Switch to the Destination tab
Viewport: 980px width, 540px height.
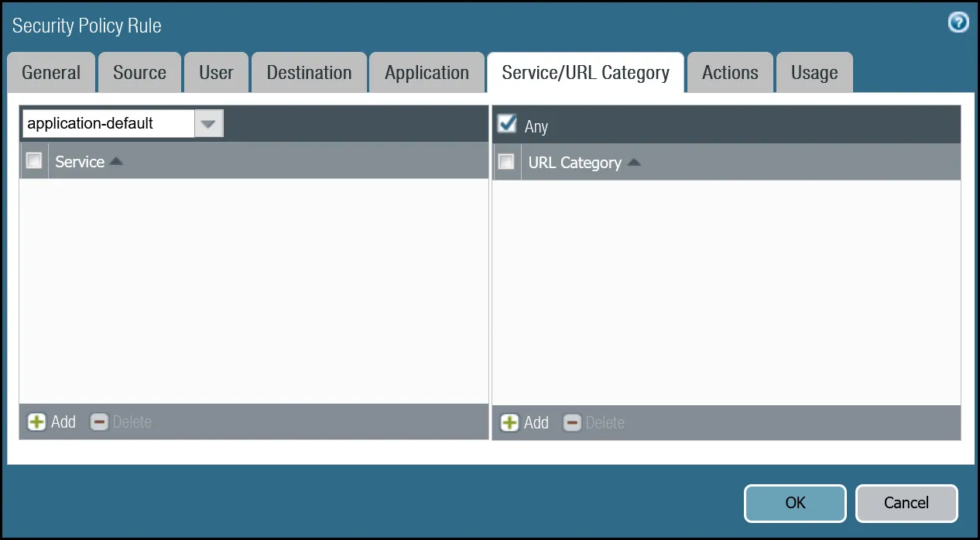[308, 71]
